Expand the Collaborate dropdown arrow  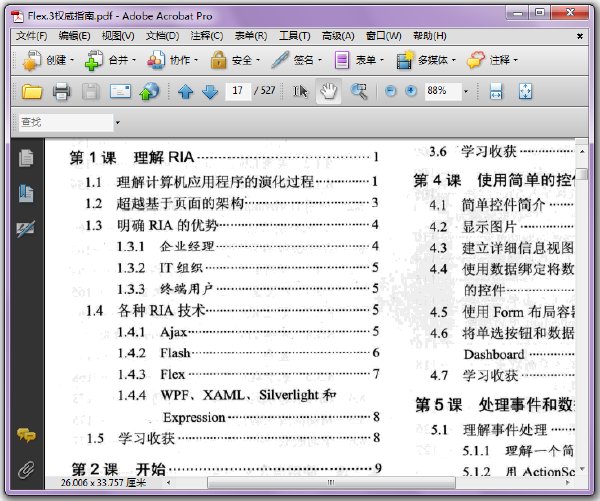click(x=196, y=60)
